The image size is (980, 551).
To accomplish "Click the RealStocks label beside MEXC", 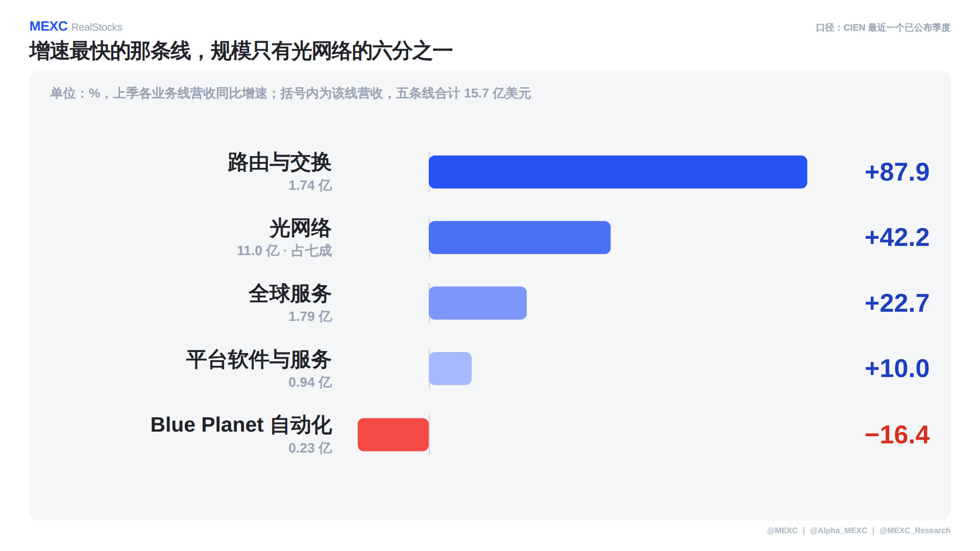I will [97, 27].
